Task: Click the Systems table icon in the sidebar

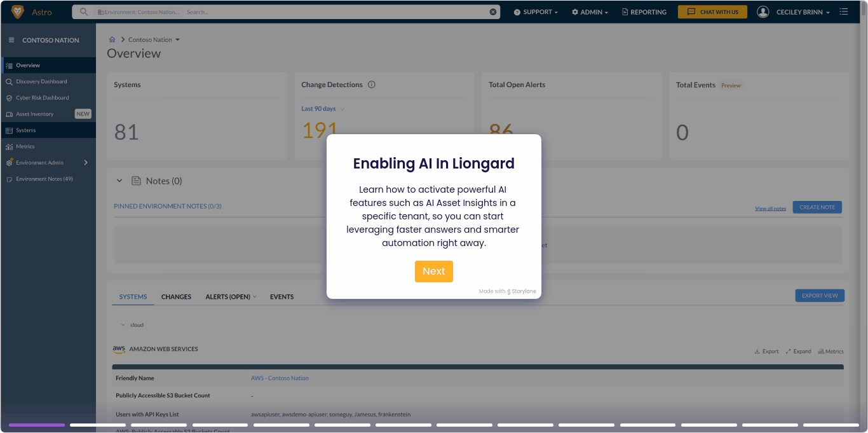Action: click(x=9, y=130)
